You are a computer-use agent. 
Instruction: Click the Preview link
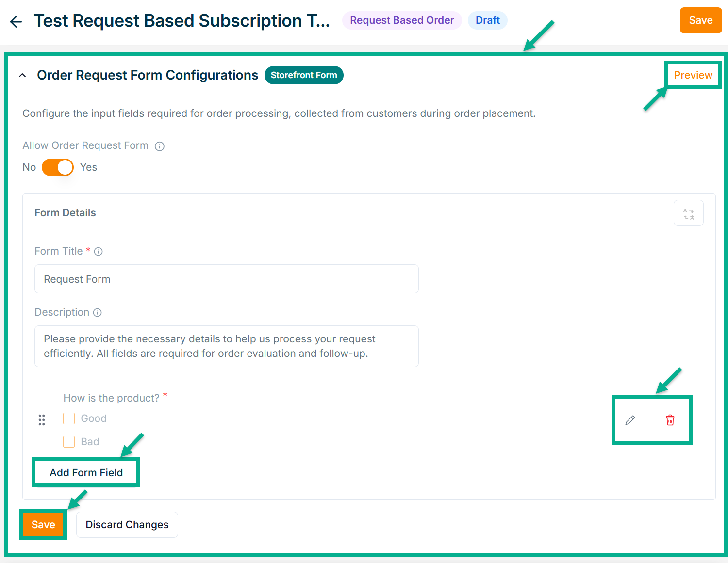tap(693, 75)
